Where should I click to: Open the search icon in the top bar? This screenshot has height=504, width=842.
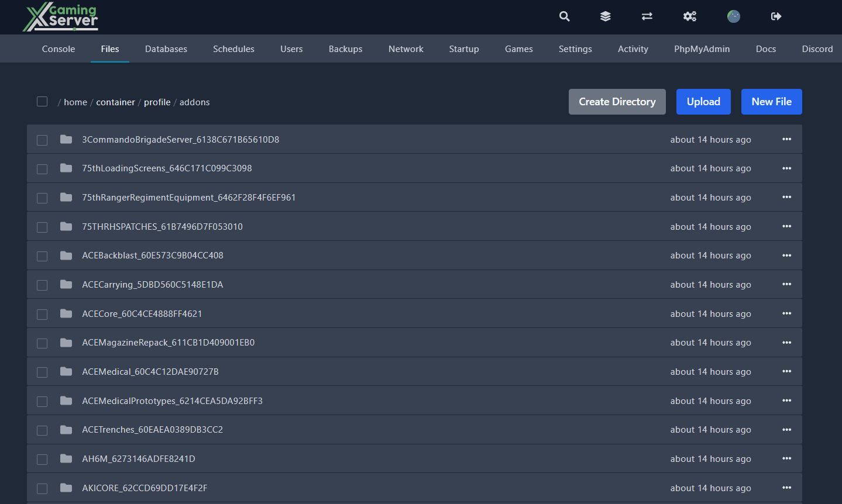pos(563,16)
